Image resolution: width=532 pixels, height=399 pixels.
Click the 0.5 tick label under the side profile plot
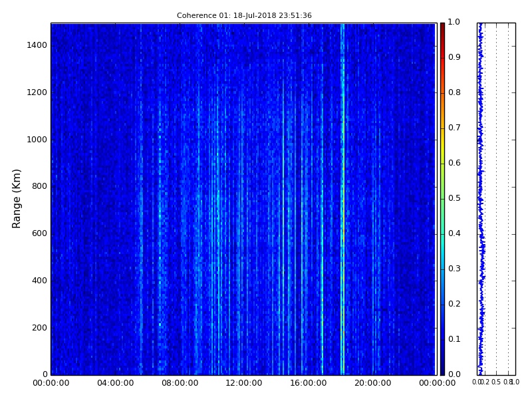click(x=496, y=382)
